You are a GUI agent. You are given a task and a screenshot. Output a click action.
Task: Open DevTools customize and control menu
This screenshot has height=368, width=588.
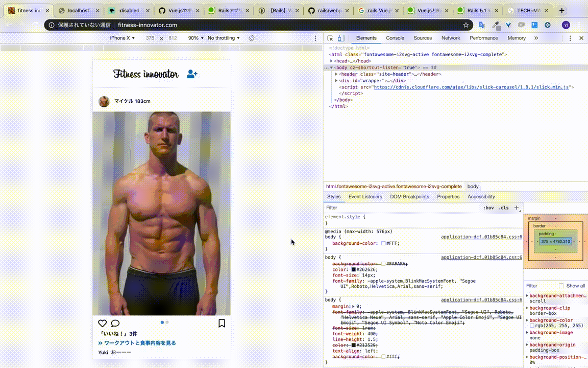570,38
